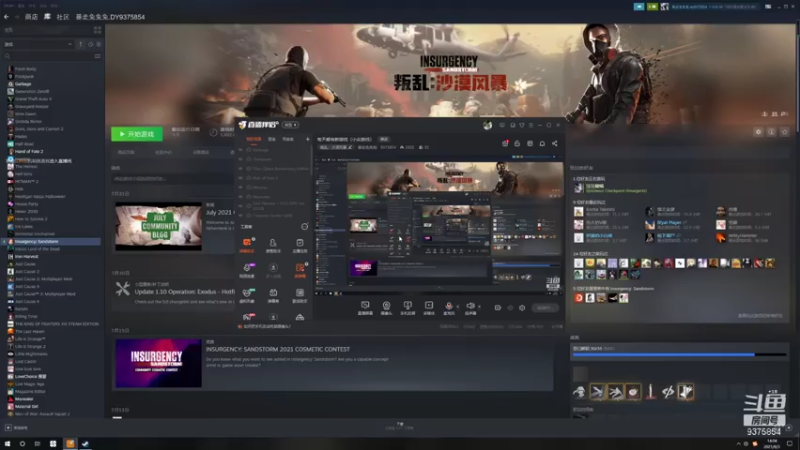Click share icon in companion window
This screenshot has height=450, width=800.
(x=555, y=143)
